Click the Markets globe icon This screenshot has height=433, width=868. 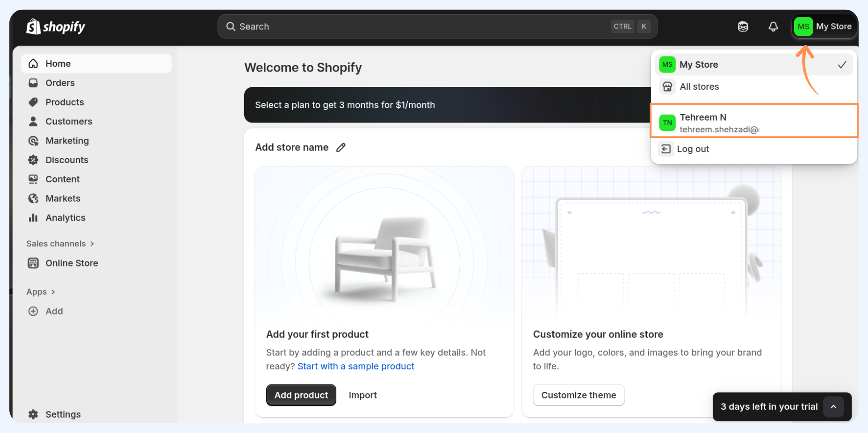pos(33,198)
